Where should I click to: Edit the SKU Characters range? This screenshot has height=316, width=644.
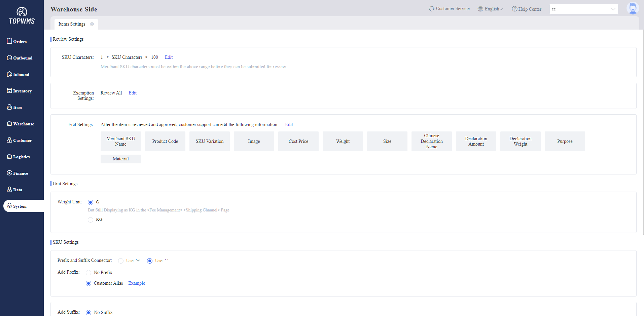click(x=169, y=57)
